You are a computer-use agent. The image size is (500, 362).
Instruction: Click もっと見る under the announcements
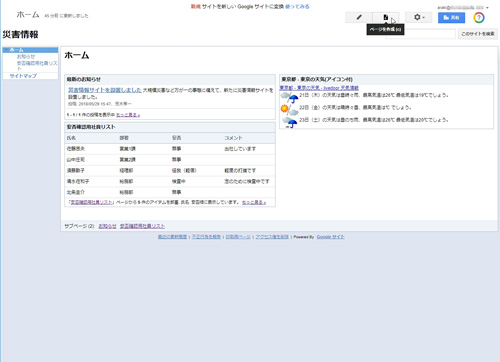128,115
